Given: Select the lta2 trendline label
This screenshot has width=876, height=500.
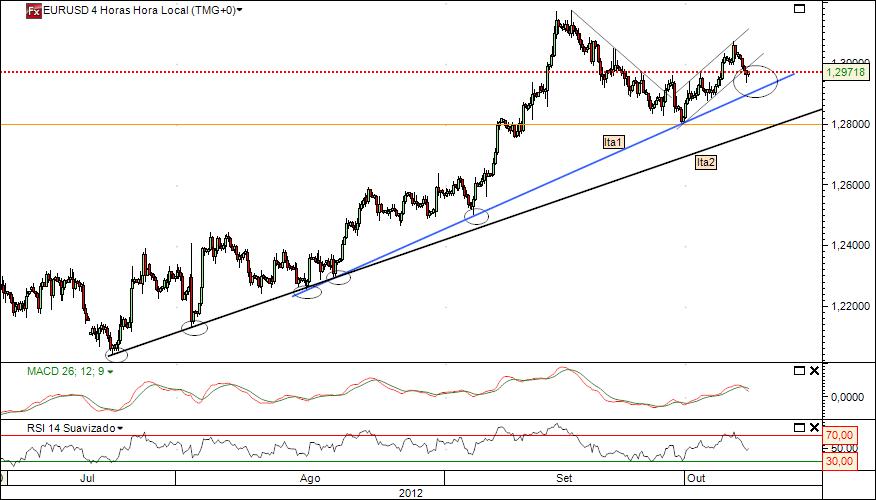Looking at the screenshot, I should (705, 162).
